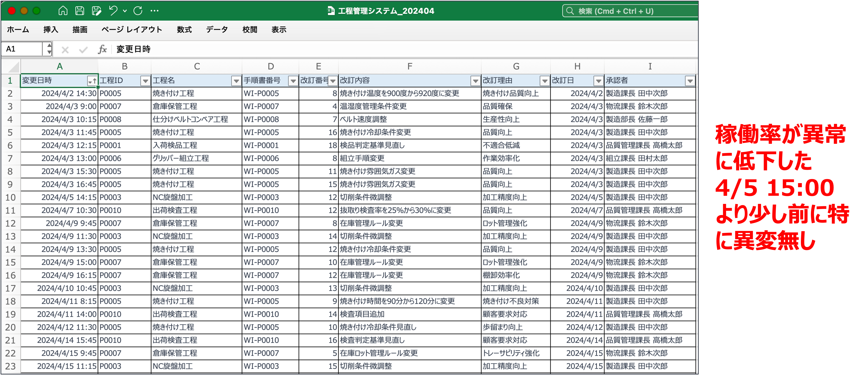The width and height of the screenshot is (868, 375).
Task: Open the more options ellipsis icon
Action: click(155, 11)
